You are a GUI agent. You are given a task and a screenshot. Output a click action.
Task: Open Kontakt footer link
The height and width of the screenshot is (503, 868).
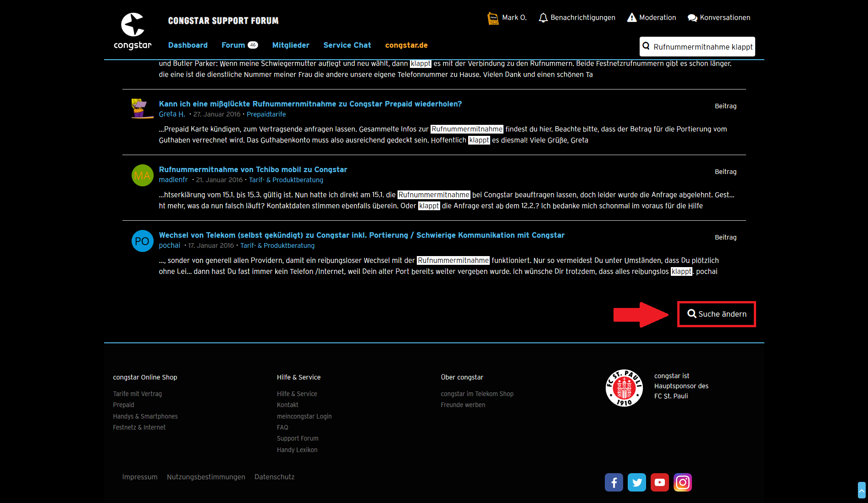(x=287, y=405)
